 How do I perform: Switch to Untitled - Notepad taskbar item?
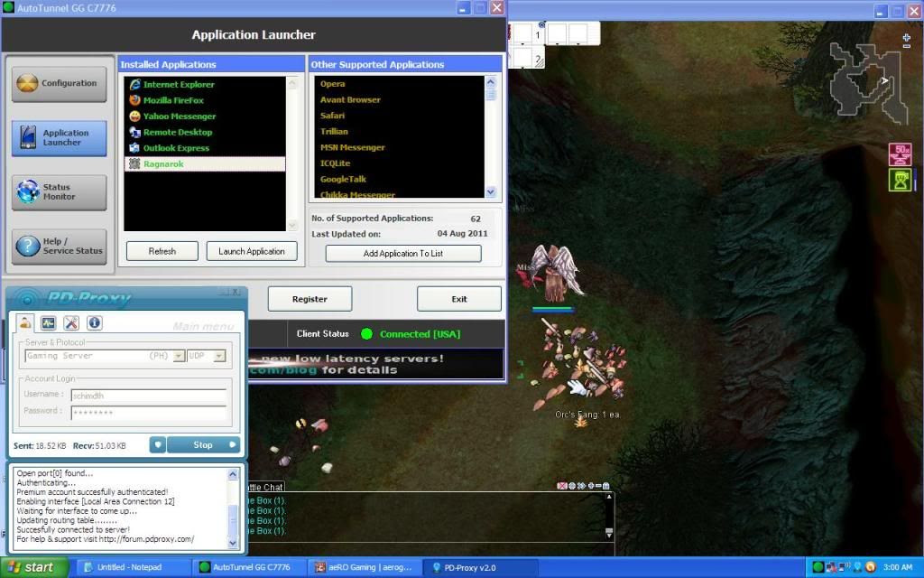coord(133,567)
